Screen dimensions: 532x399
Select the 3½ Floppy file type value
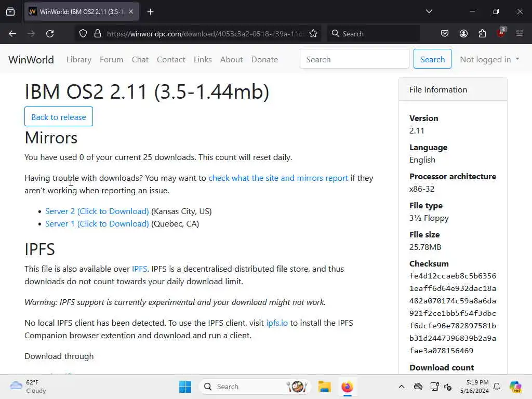(429, 218)
